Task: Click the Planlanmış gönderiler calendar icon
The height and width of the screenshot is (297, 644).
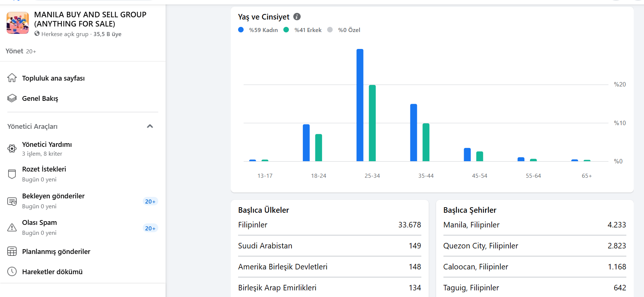Action: click(x=12, y=251)
